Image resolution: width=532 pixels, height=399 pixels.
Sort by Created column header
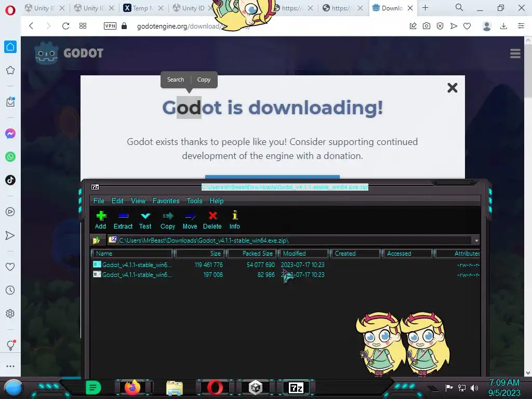pos(355,254)
